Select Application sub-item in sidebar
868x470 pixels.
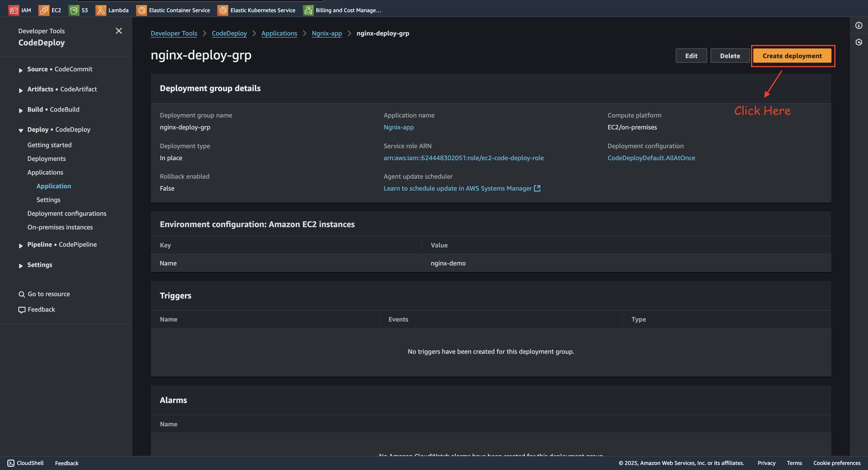point(54,186)
